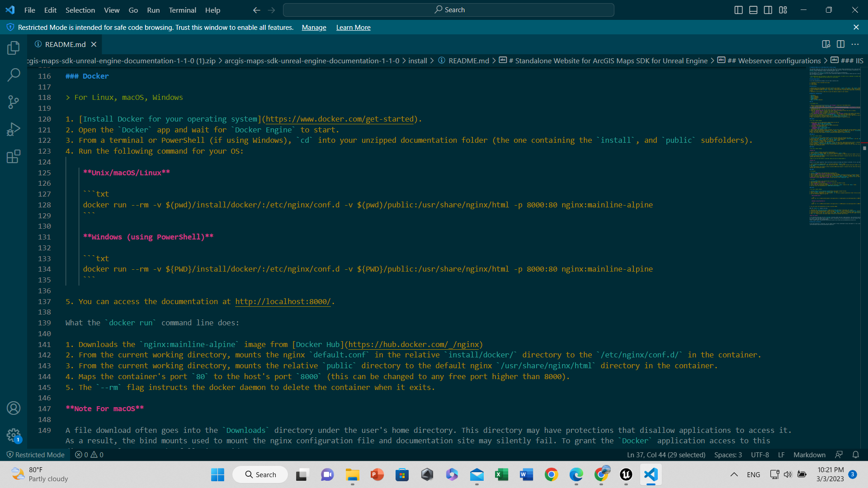Click the vertical scrollbar marker in editor
868x488 pixels.
864,148
